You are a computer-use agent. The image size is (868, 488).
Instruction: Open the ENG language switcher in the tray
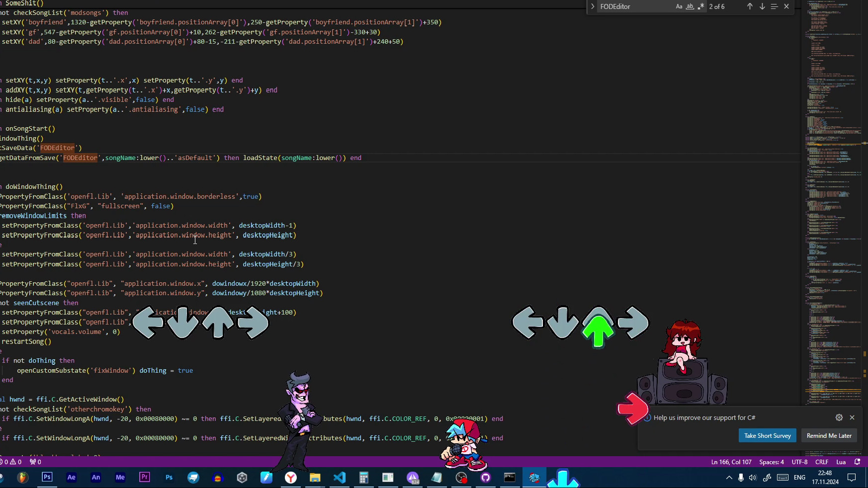[799, 478]
